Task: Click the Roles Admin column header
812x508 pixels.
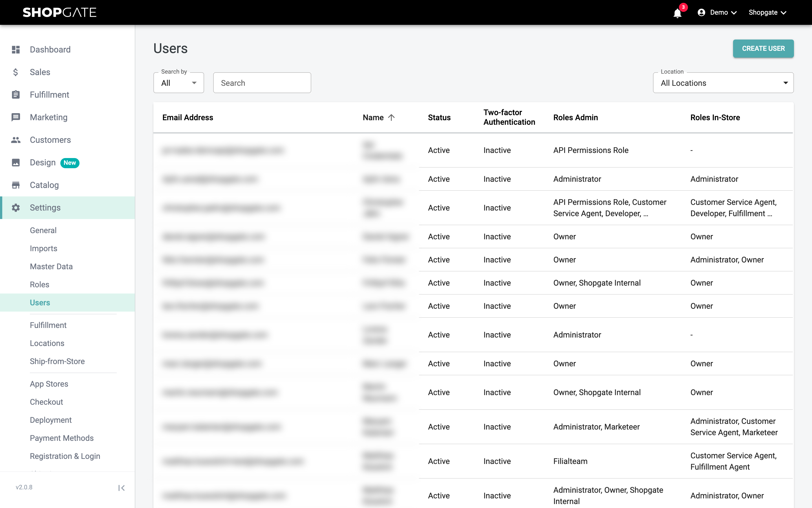Action: pyautogui.click(x=575, y=117)
